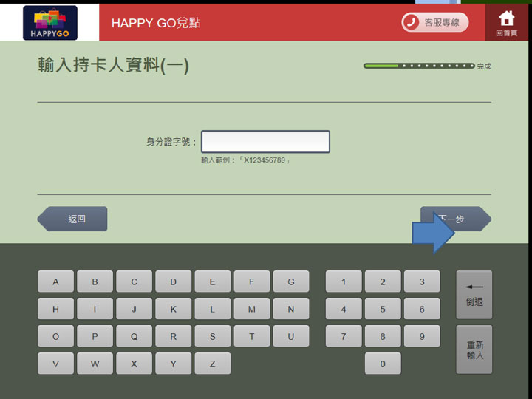Go home via 回首頁 house icon
This screenshot has width=532, height=399.
[x=507, y=23]
